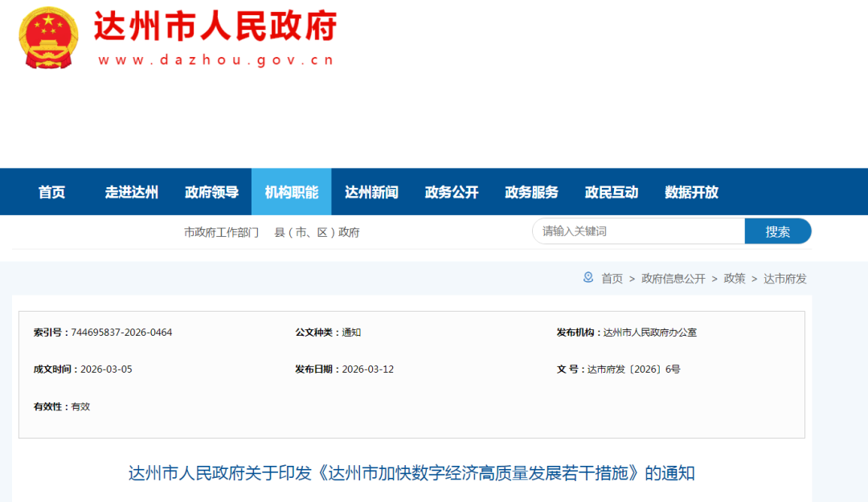Open the 政策 breadcrumb link
This screenshot has width=868, height=502.
click(733, 278)
